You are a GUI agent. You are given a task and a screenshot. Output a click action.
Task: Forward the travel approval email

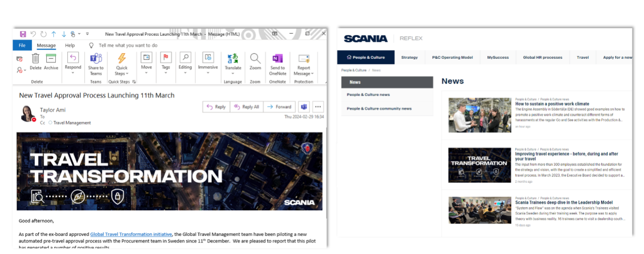(x=279, y=107)
